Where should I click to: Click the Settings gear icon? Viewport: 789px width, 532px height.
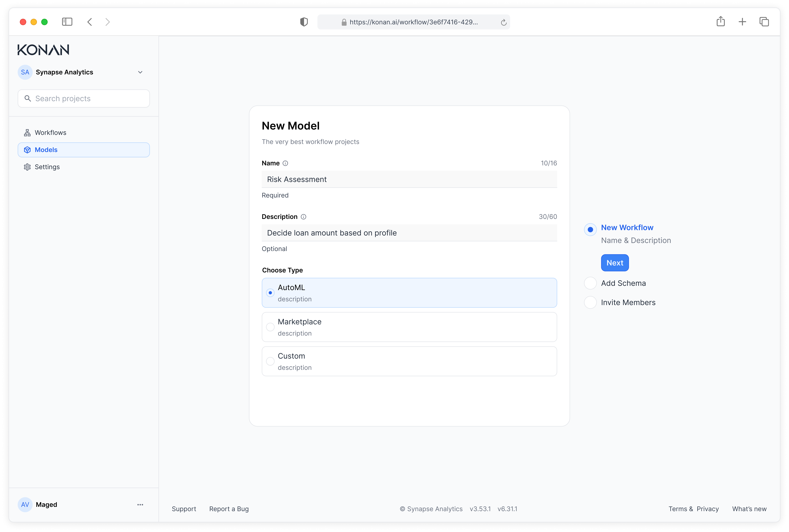[27, 167]
